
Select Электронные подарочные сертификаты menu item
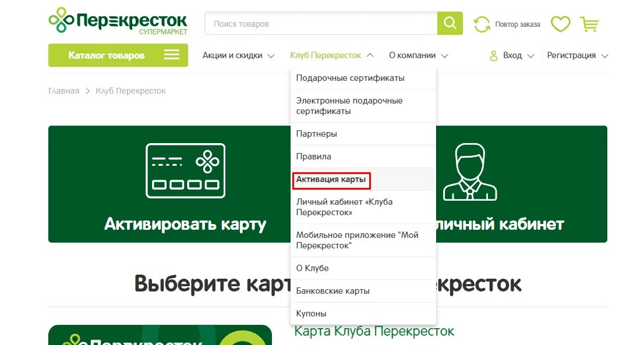(x=363, y=106)
